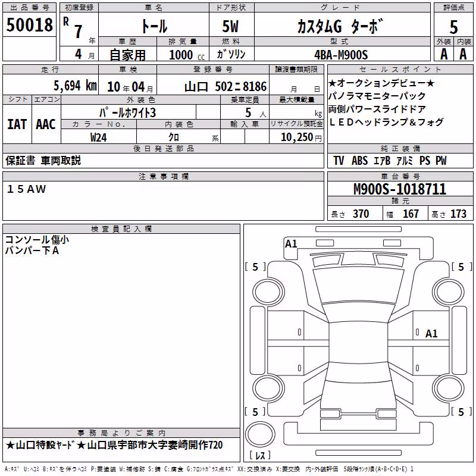Viewport: 476px width, 476px height.
Task: Click mileage value 5,694 km
Action: pyautogui.click(x=76, y=86)
